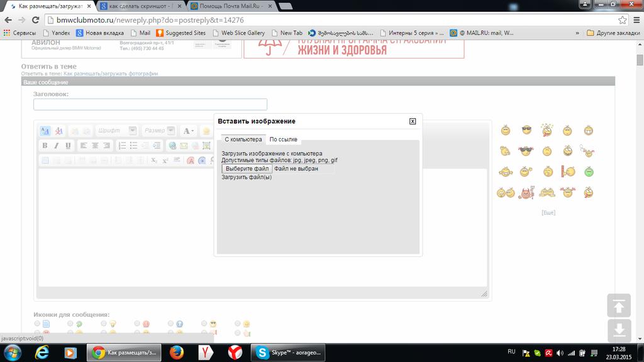Click the ordered list icon
Viewport: 644px width, 362px height.
point(123,146)
